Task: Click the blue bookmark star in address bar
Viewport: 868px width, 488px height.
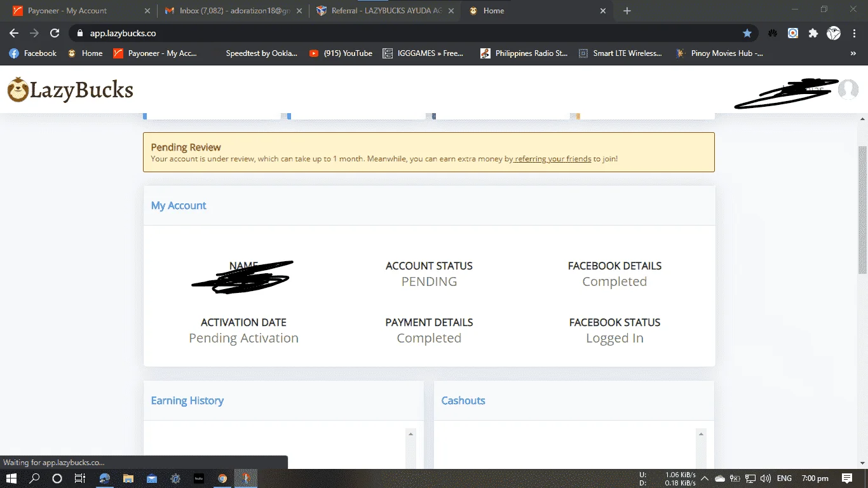Action: pyautogui.click(x=747, y=33)
